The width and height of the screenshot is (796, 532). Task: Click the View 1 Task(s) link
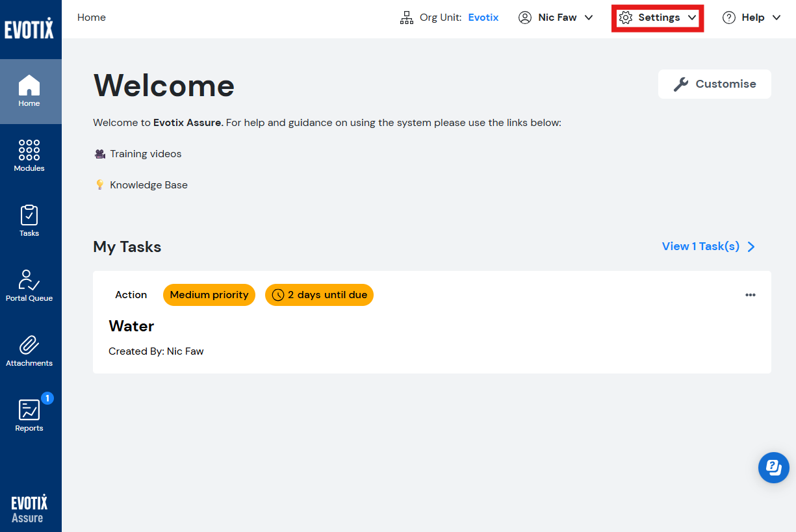pyautogui.click(x=700, y=246)
